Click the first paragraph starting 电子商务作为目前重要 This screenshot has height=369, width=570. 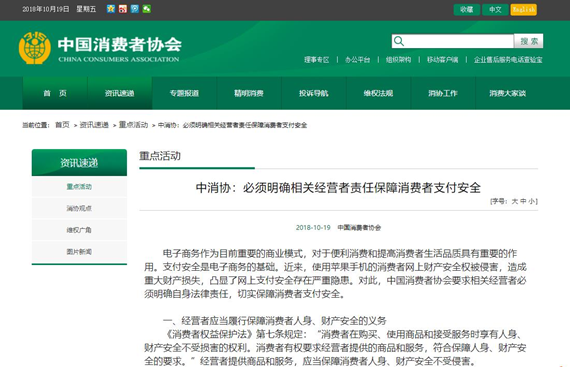coord(335,273)
